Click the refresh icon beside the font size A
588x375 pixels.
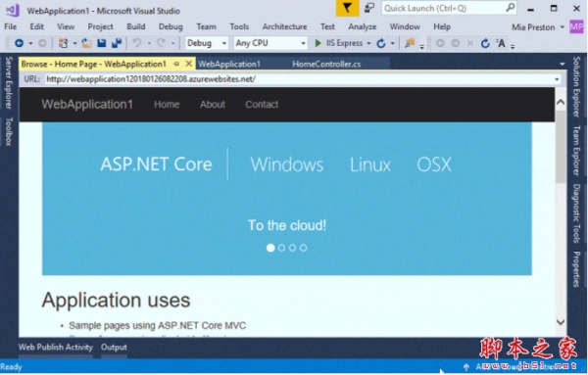click(x=485, y=43)
